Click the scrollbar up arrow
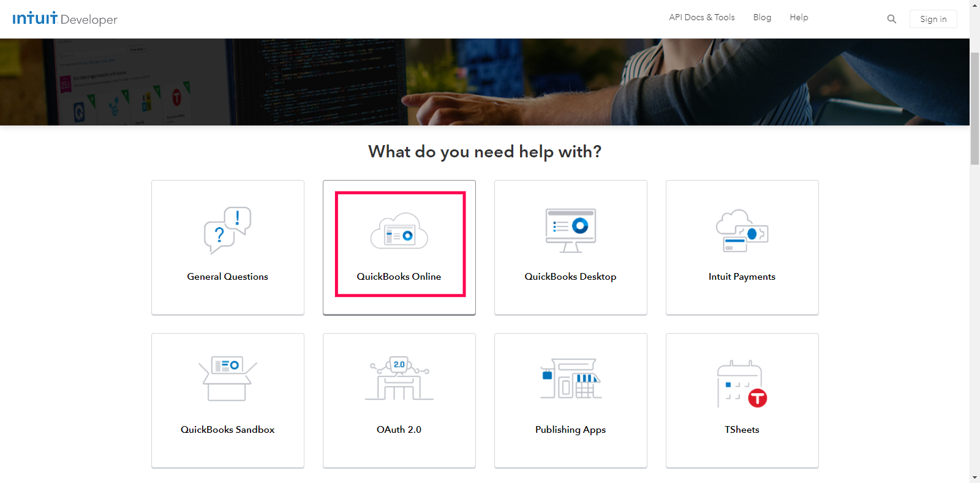980x483 pixels. 975,5
